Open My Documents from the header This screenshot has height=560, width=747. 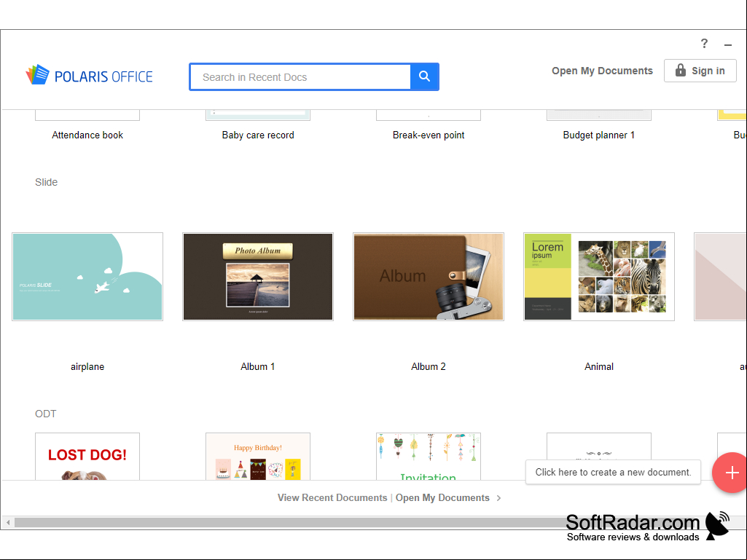tap(602, 71)
